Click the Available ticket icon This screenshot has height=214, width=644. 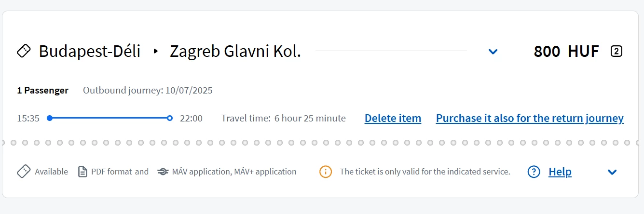24,172
